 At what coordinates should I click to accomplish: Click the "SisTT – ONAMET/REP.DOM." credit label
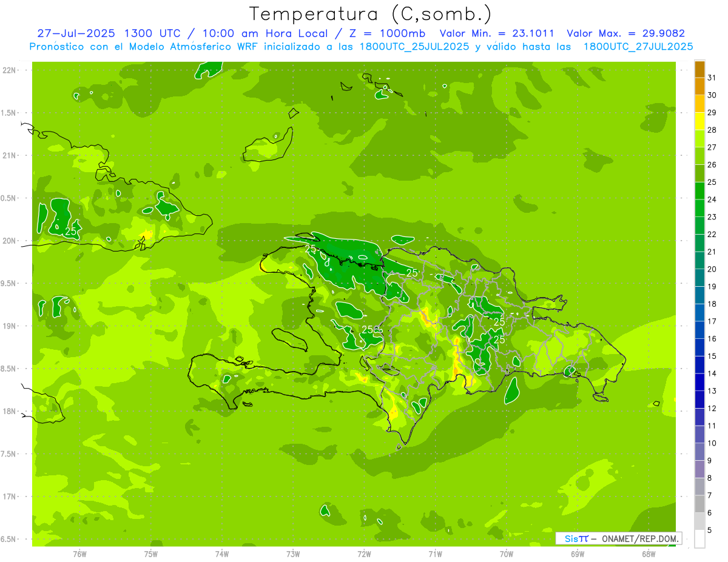pos(618,538)
